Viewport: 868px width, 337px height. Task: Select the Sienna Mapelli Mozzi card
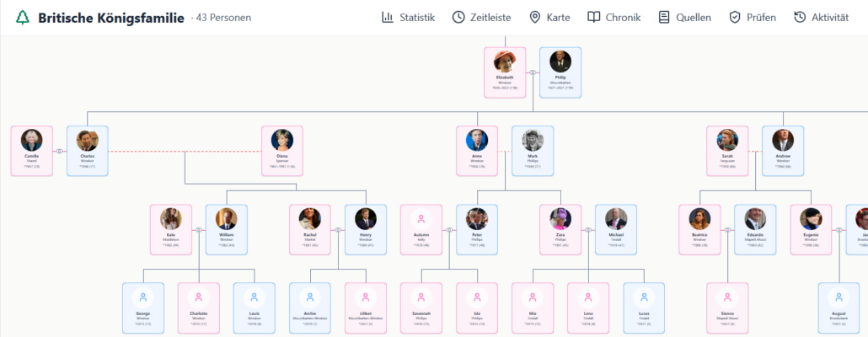point(727,308)
